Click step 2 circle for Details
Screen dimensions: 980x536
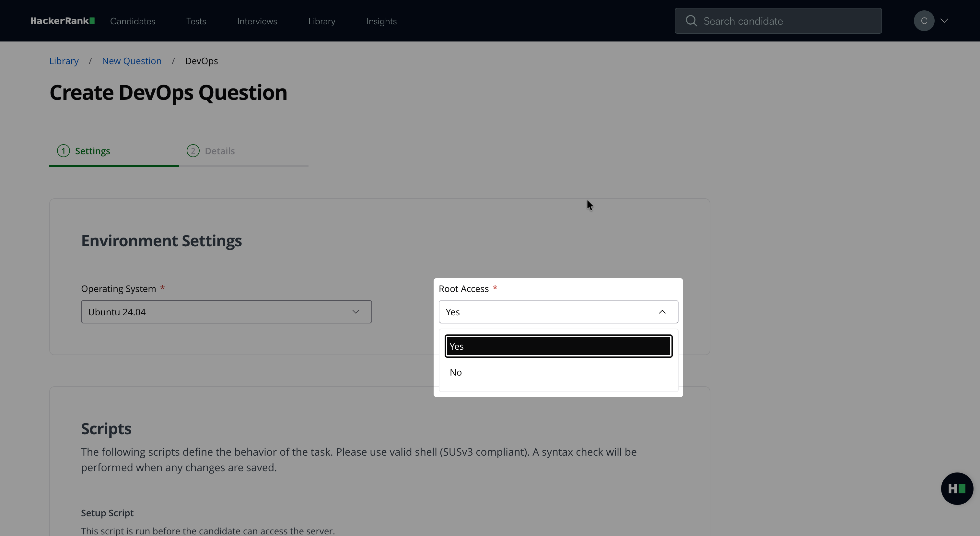point(193,151)
